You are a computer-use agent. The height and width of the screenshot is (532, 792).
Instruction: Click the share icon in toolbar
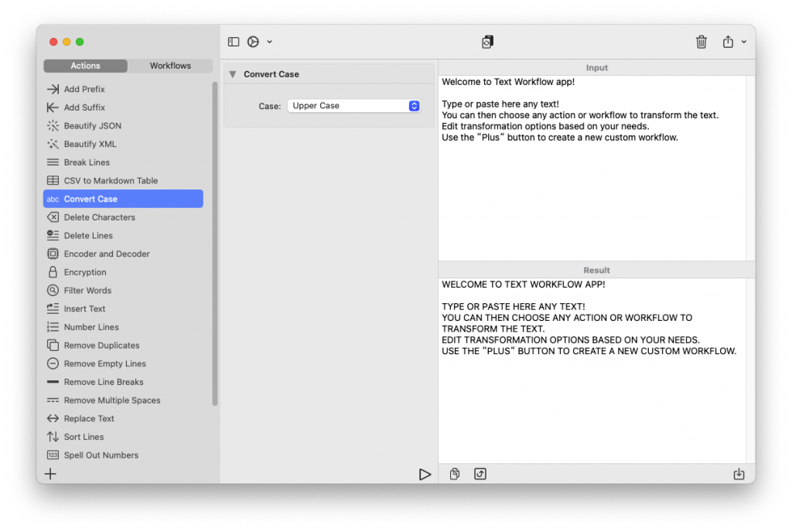tap(728, 42)
